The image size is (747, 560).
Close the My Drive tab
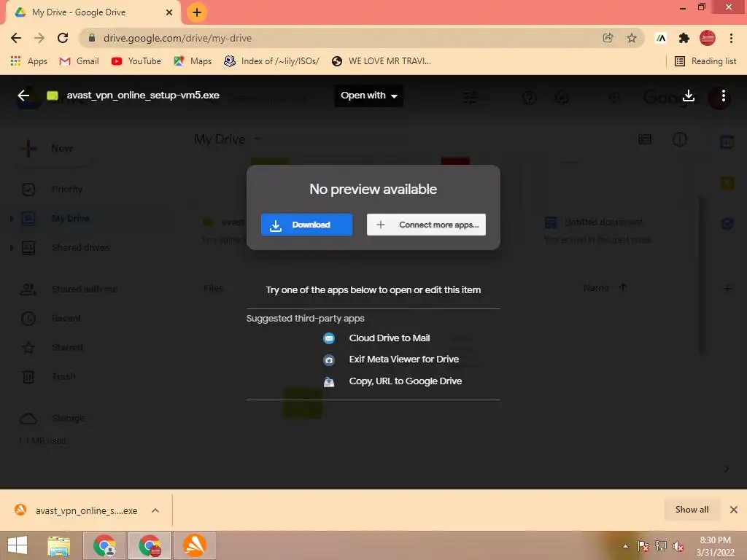click(169, 12)
